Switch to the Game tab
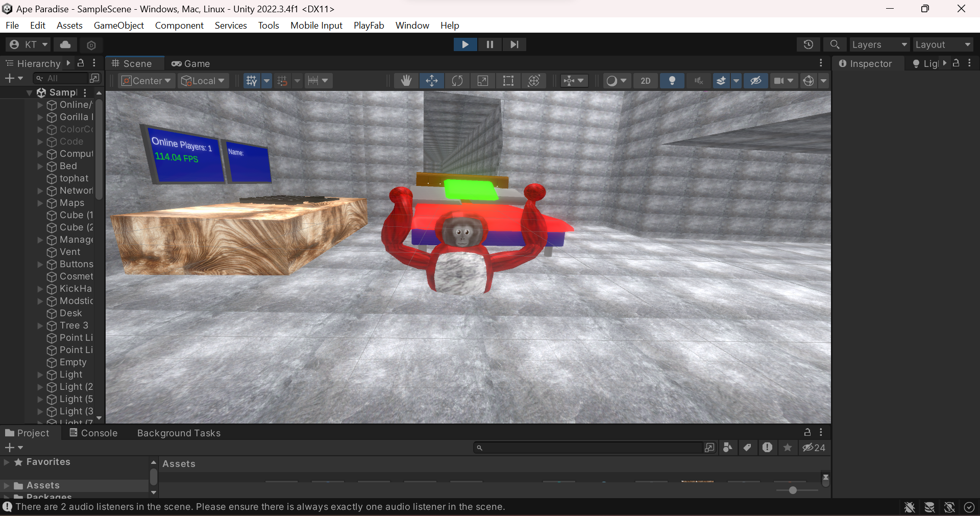The height and width of the screenshot is (516, 980). (x=191, y=63)
